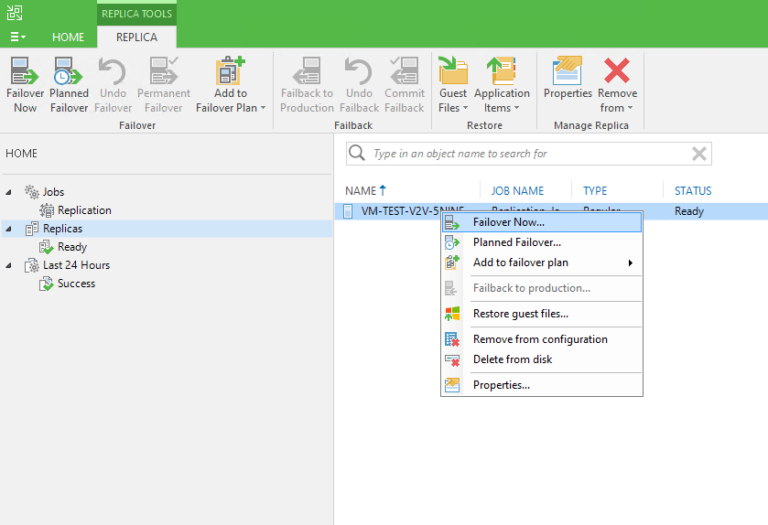The width and height of the screenshot is (768, 525).
Task: Open the Add to Failover Plan dropdown arrow
Action: pyautogui.click(x=263, y=108)
